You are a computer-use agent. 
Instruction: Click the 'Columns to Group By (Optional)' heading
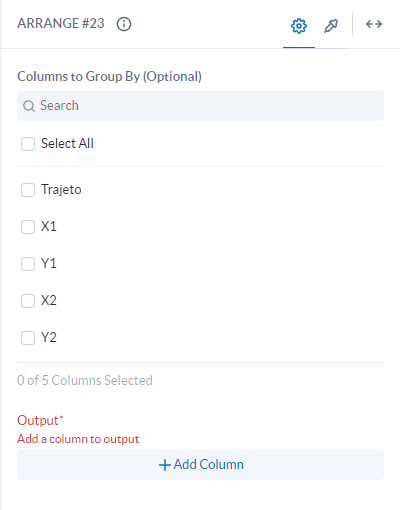pos(109,77)
